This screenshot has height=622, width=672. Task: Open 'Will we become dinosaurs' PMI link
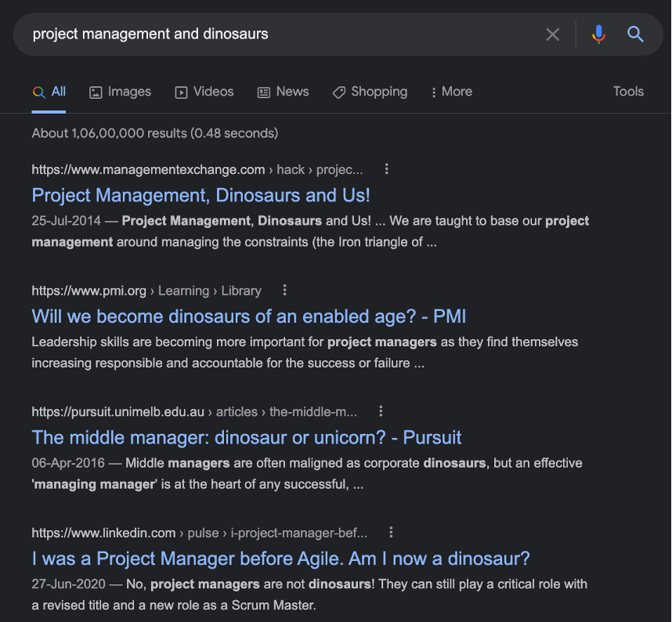pos(248,316)
